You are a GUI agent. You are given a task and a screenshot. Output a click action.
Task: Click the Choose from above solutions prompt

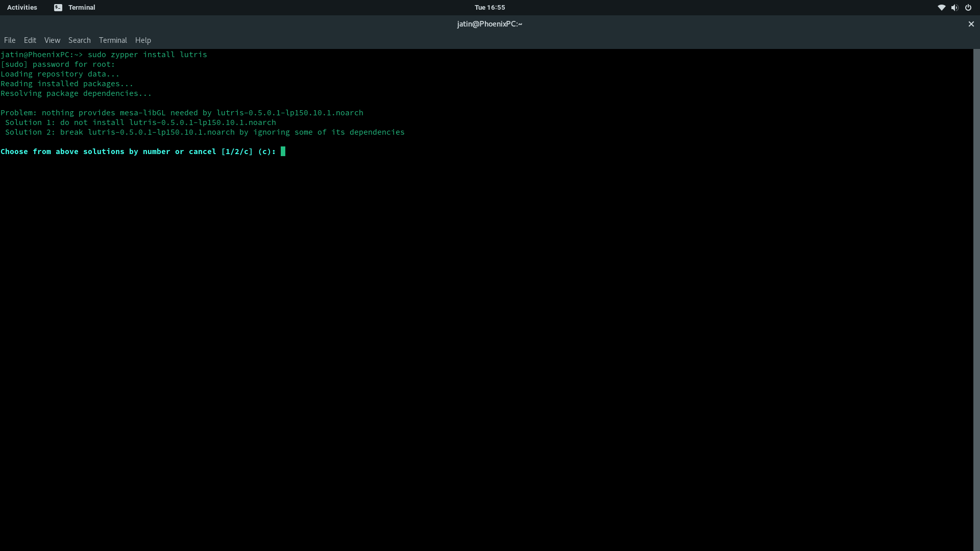[x=138, y=152]
